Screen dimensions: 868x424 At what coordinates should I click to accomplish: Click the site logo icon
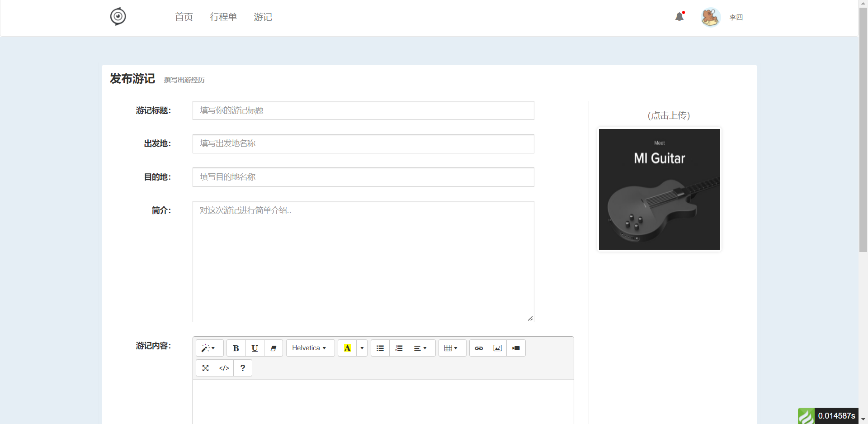click(118, 16)
